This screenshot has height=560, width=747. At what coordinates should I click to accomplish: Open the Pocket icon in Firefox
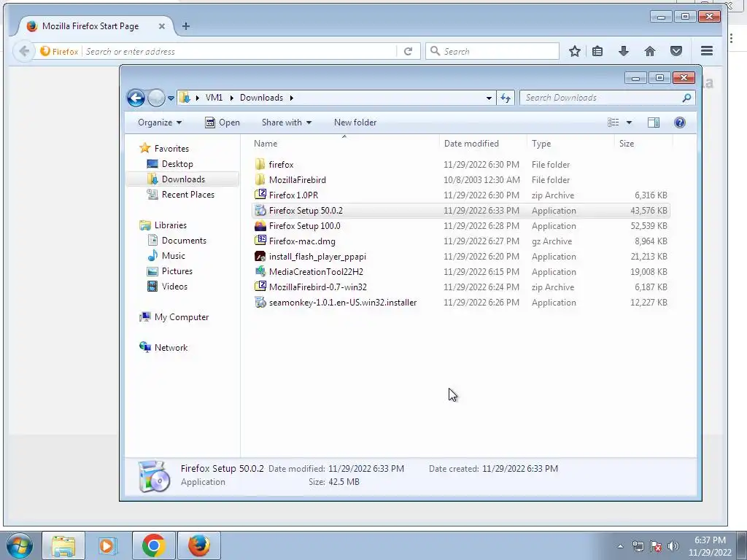[676, 52]
